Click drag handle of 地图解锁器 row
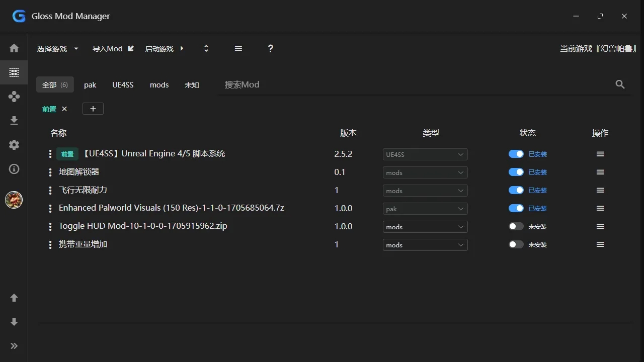This screenshot has height=362, width=644. point(50,172)
